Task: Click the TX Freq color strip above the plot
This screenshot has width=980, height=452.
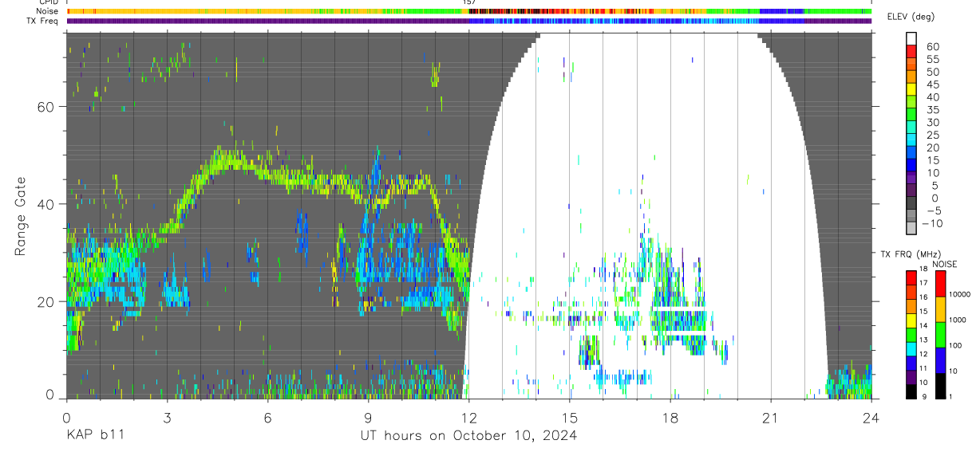Action: [x=469, y=21]
